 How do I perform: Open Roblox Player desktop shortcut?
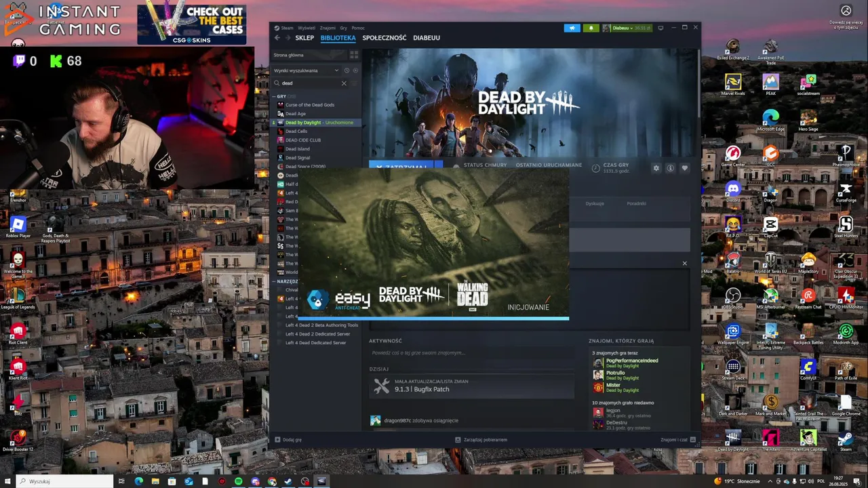tap(18, 227)
